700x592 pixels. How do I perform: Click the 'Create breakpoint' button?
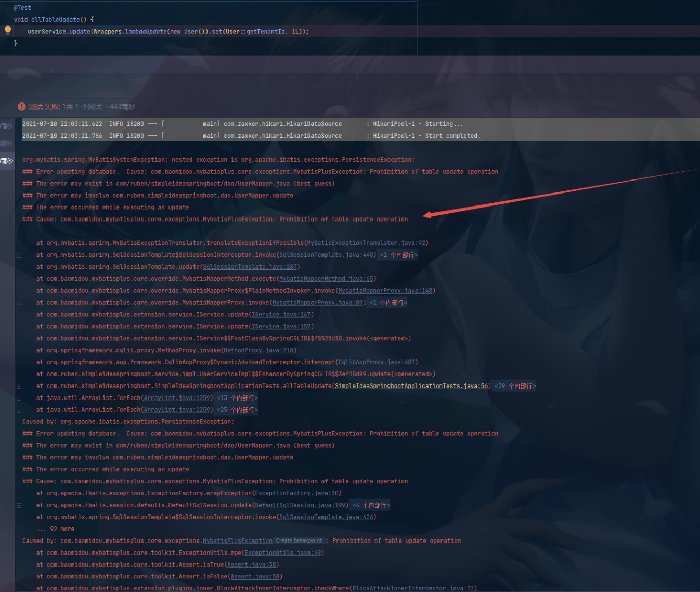coord(299,541)
